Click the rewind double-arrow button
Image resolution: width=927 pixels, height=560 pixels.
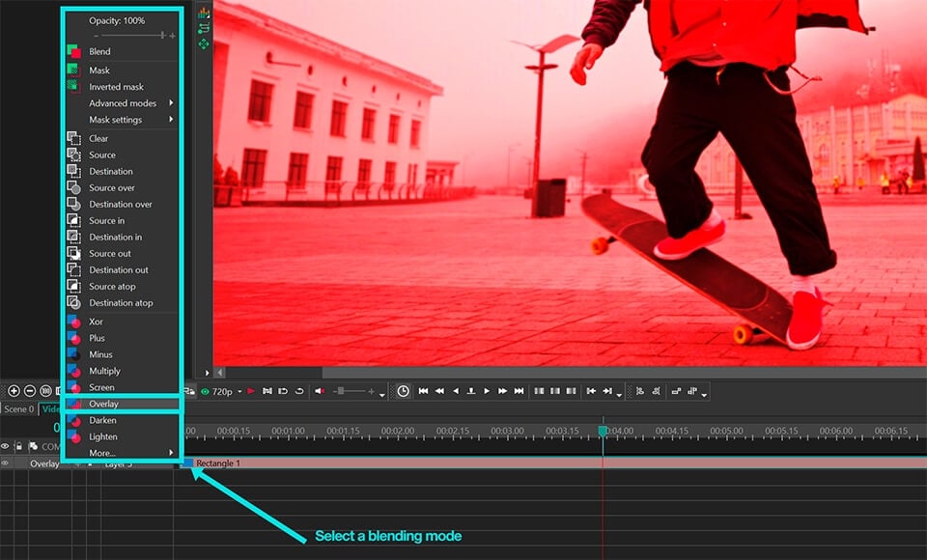tap(439, 391)
